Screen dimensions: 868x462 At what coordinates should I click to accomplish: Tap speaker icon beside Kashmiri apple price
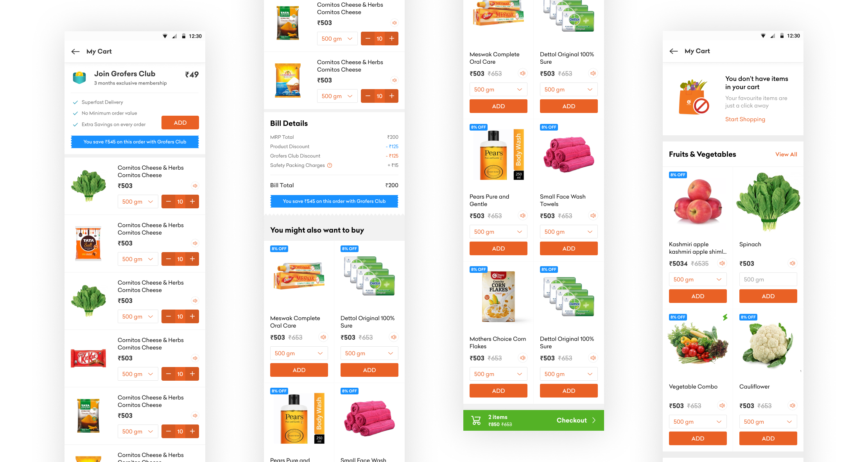[x=722, y=263]
